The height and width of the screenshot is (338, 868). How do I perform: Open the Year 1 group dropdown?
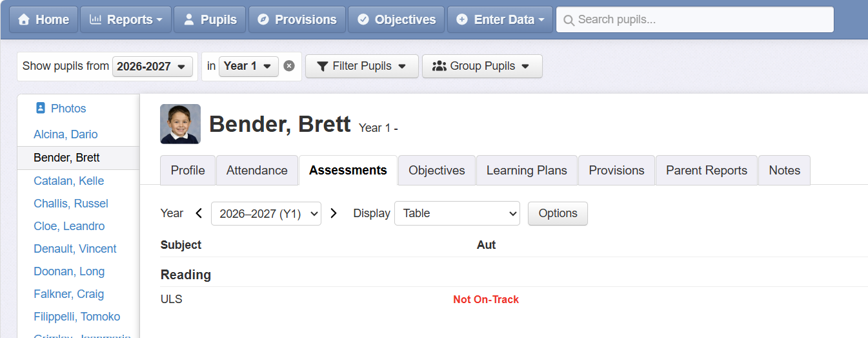click(248, 67)
